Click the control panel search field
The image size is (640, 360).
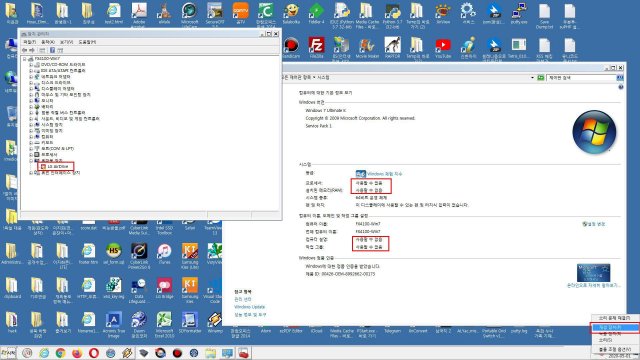[x=581, y=78]
